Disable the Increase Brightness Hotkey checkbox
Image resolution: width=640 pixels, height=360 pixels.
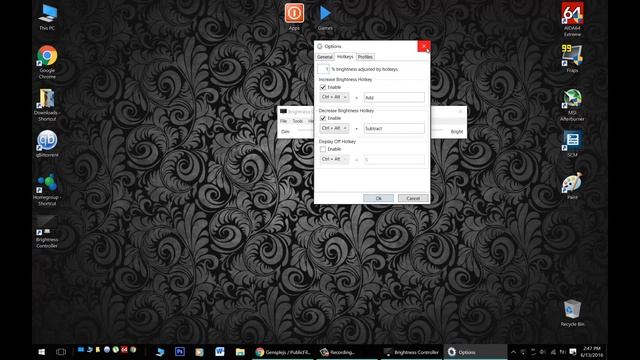pyautogui.click(x=323, y=87)
